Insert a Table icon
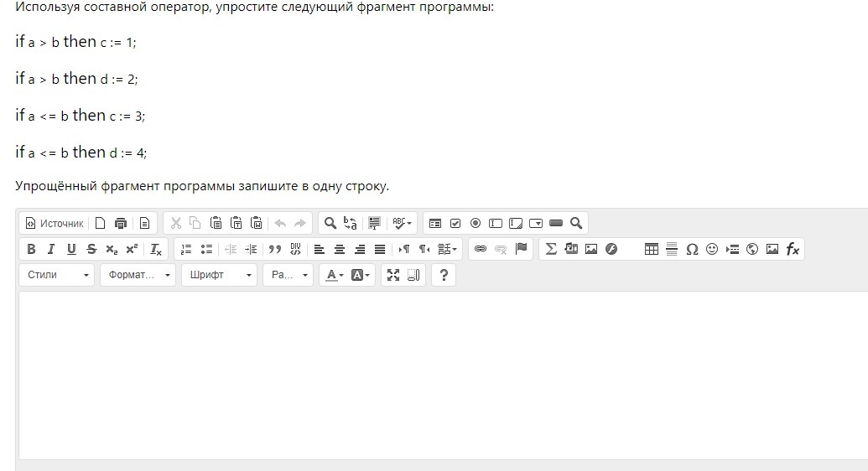 coord(652,249)
